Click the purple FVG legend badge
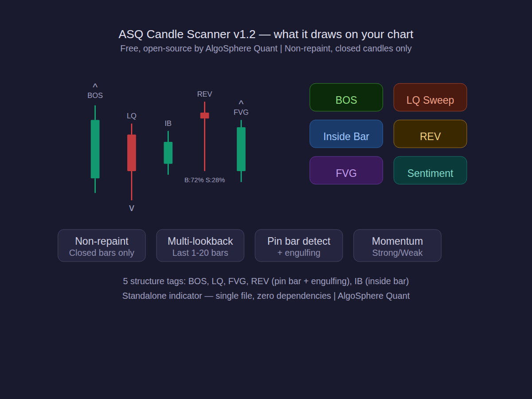The image size is (532, 399). point(346,170)
